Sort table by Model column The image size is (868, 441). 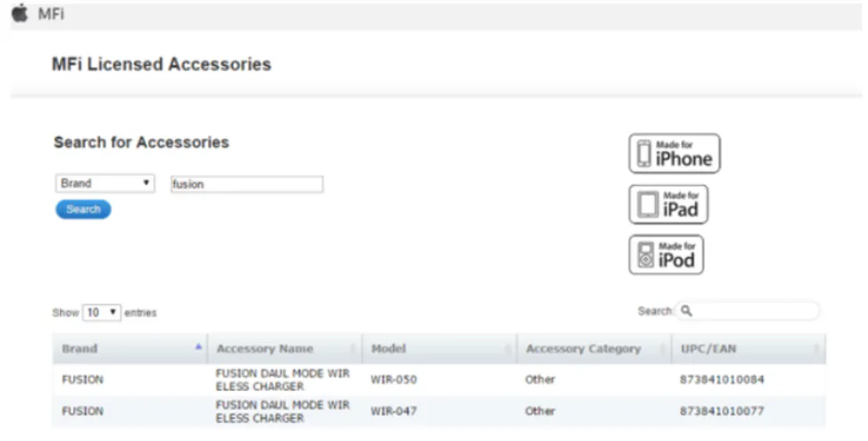[389, 348]
